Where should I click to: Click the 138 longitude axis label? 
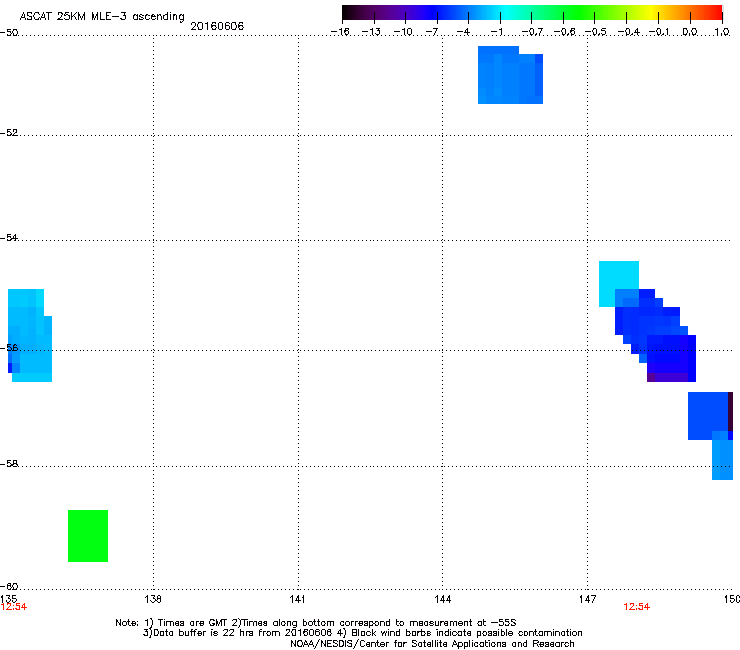153,599
